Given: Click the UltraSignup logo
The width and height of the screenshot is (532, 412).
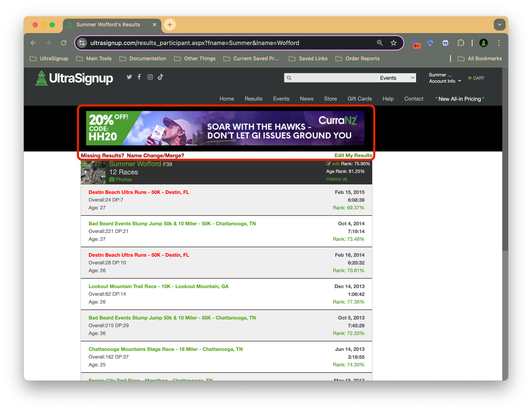Looking at the screenshot, I should [x=74, y=78].
